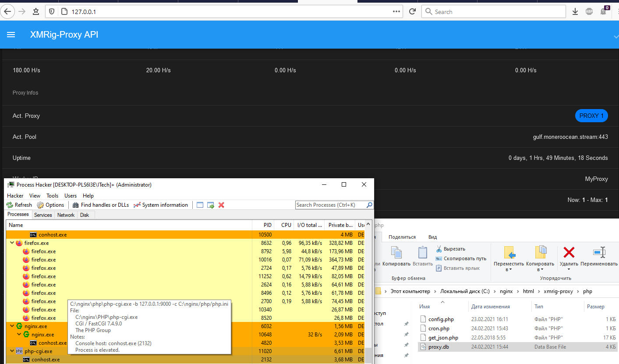Click the red terminate process icon in Process Hacker
Image resolution: width=619 pixels, height=364 pixels.
coord(221,205)
